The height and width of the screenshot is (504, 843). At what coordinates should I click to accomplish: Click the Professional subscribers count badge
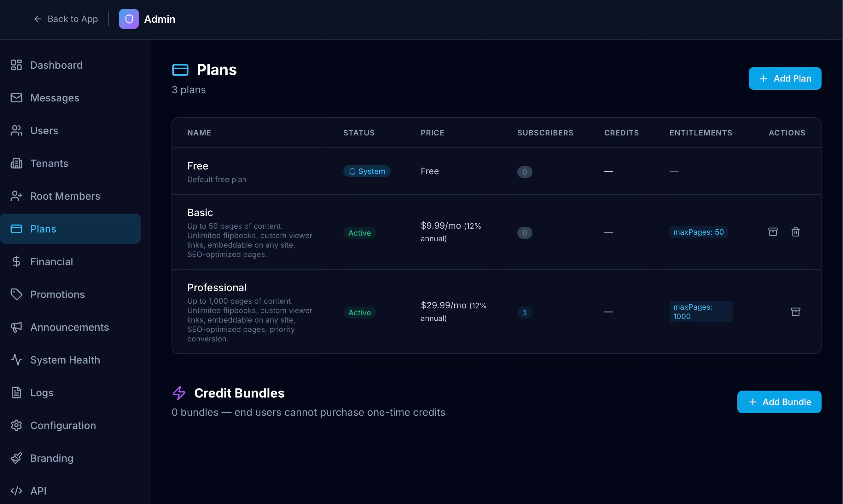tap(525, 312)
